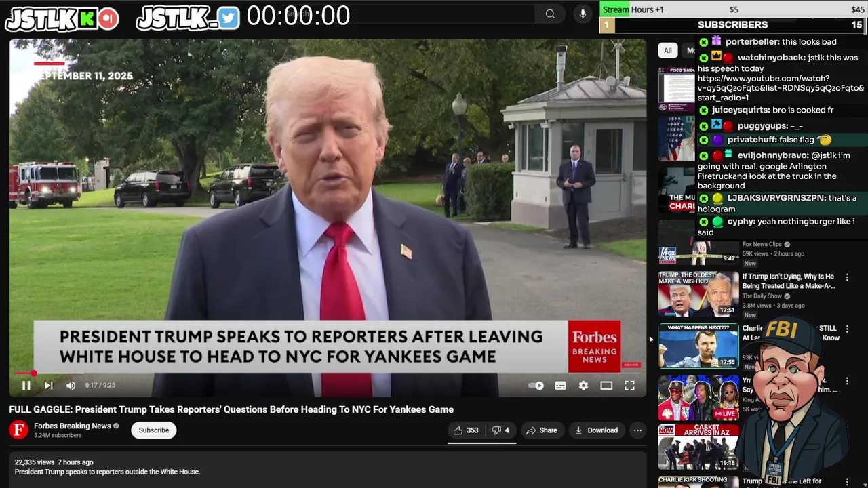Image resolution: width=868 pixels, height=488 pixels.
Task: Open more actions menu beside Download
Action: click(x=637, y=430)
